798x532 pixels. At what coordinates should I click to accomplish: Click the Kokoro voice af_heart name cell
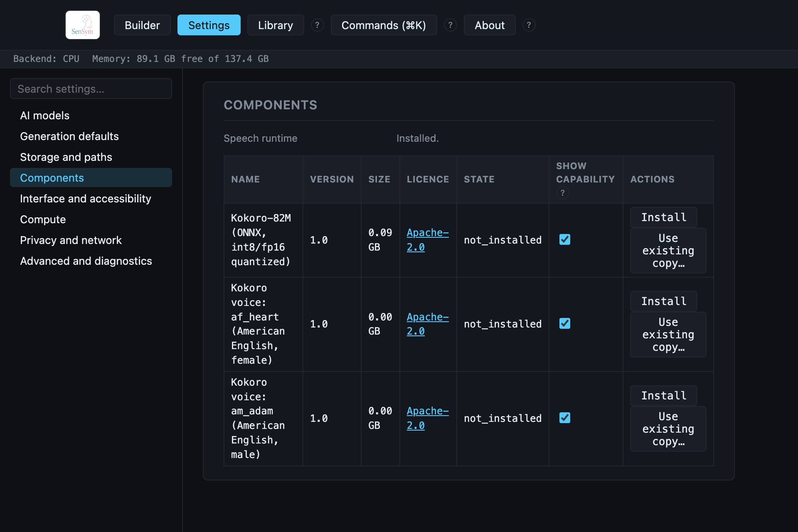click(263, 324)
